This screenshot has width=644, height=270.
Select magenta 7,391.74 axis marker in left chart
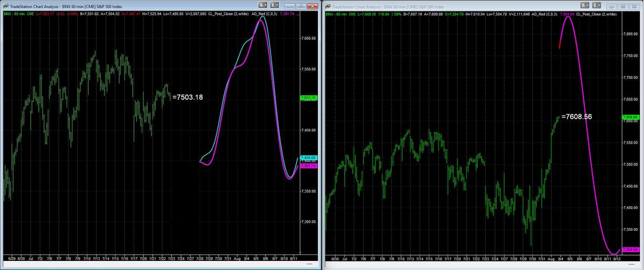pyautogui.click(x=310, y=166)
